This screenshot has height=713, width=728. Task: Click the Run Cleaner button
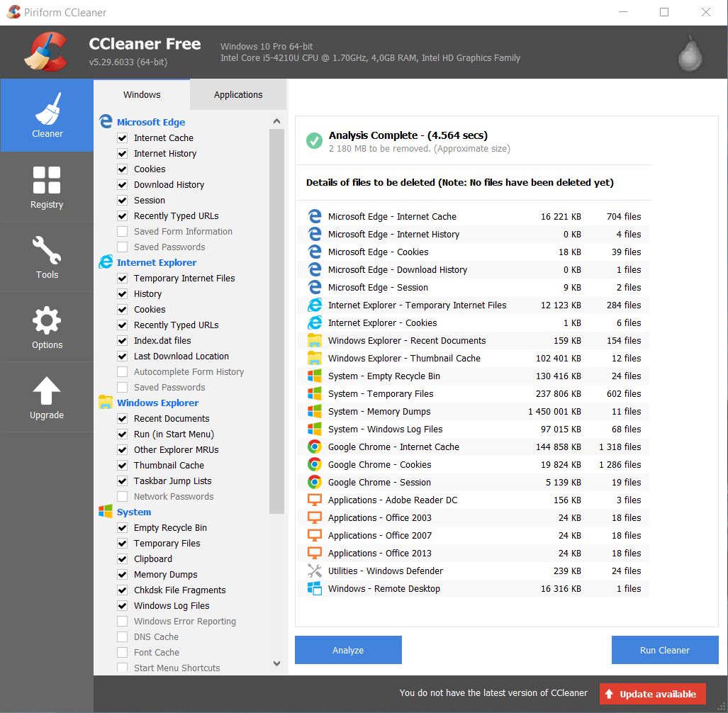point(664,650)
